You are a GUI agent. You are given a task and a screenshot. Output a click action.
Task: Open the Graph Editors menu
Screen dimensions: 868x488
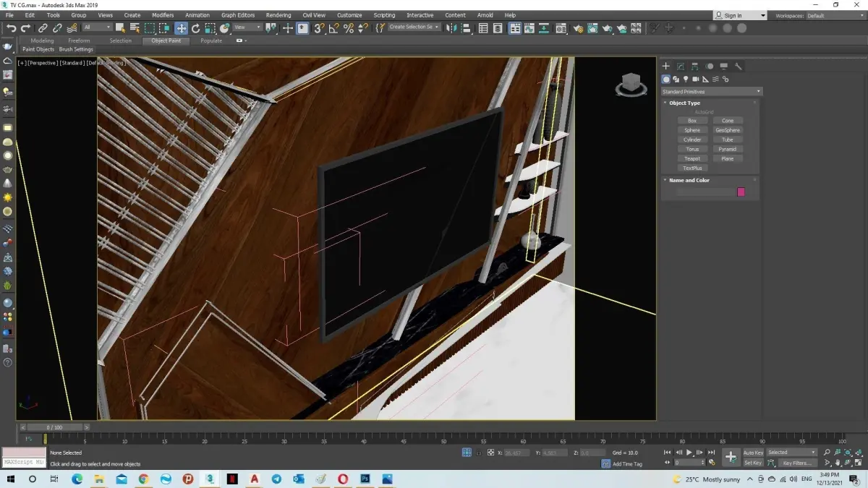[238, 15]
